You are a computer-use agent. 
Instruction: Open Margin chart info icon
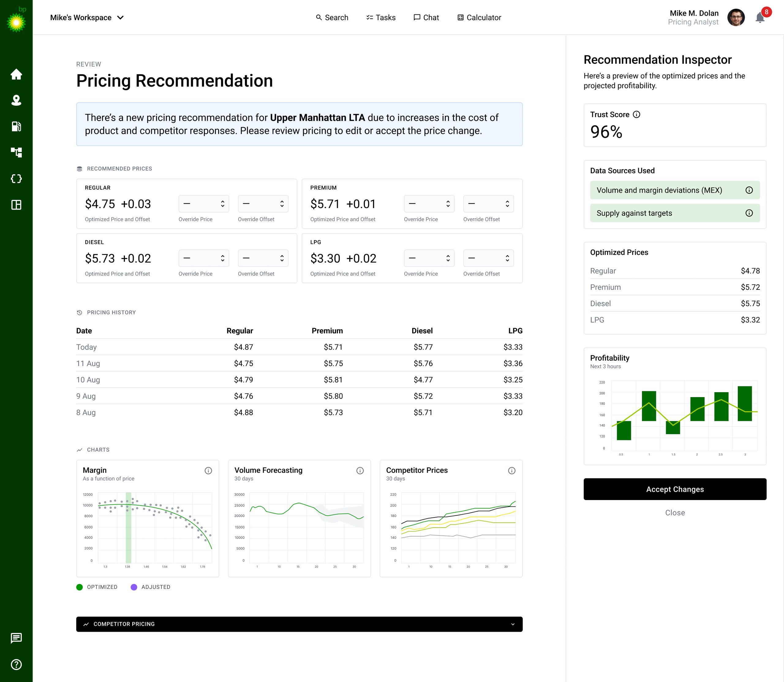point(208,471)
